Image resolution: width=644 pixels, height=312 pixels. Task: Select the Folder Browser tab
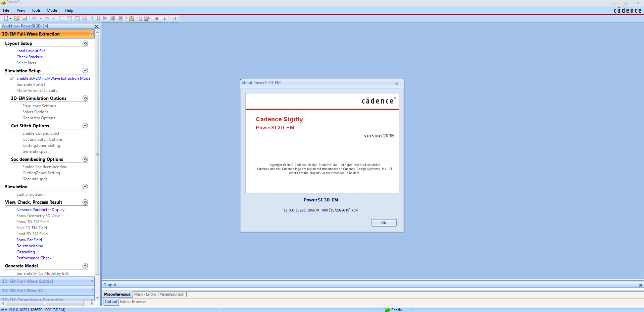133,302
